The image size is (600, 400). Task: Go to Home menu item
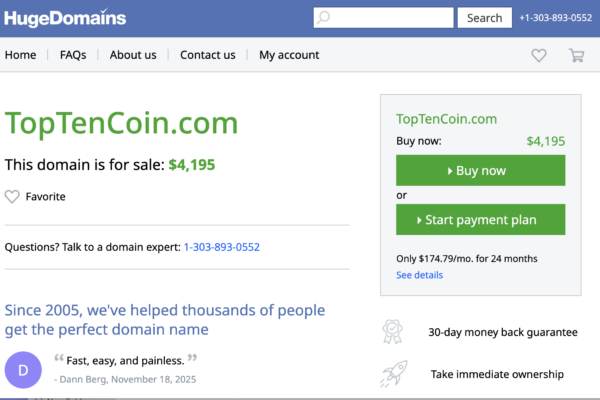[20, 55]
